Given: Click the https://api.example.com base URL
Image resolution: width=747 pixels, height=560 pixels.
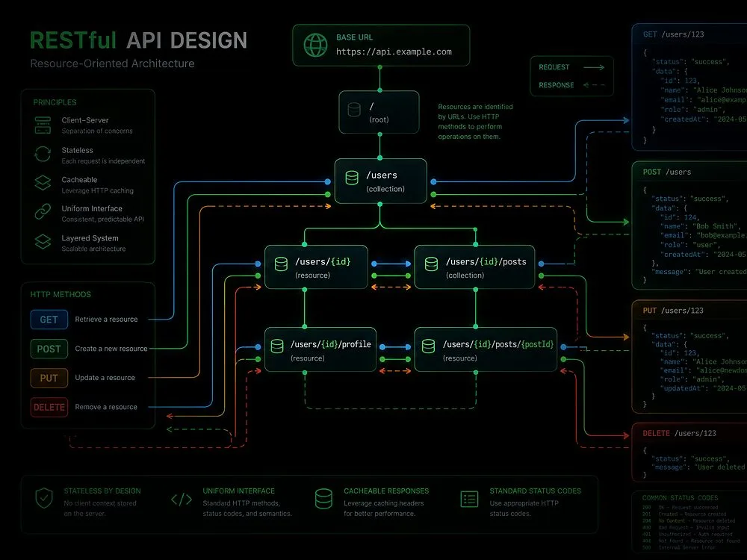Looking at the screenshot, I should click(394, 52).
